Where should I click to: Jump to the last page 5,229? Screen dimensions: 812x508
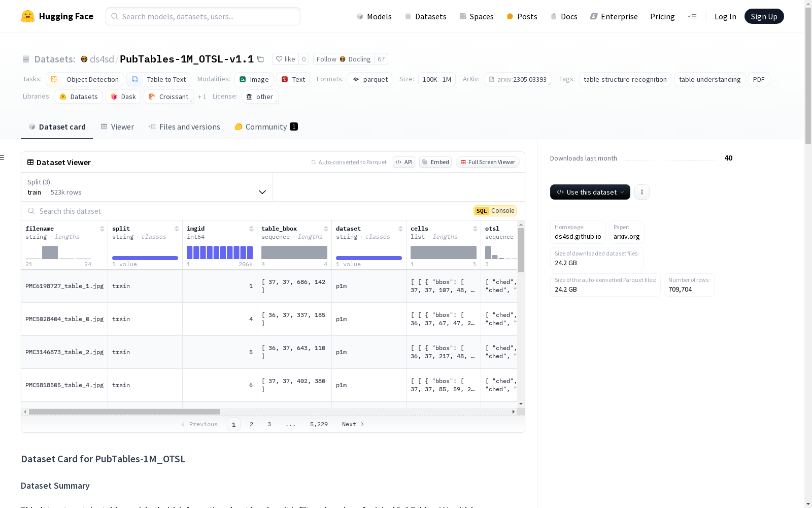point(319,424)
